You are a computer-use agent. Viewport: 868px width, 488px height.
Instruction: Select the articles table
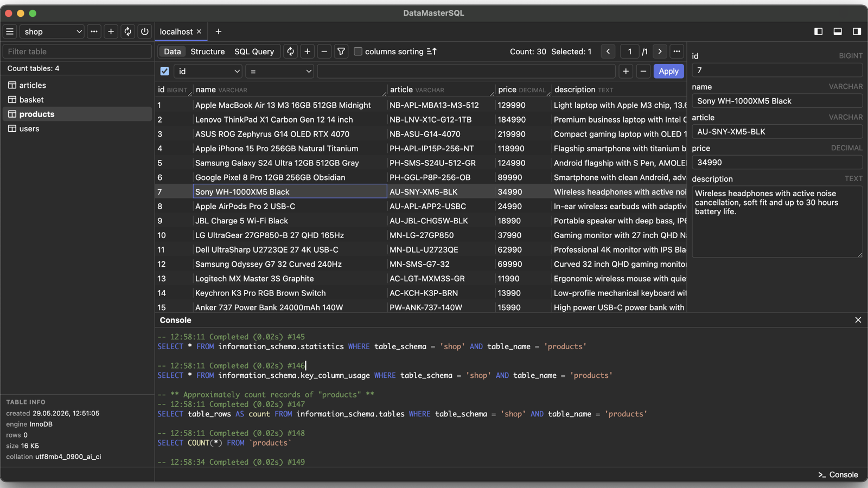click(77, 85)
